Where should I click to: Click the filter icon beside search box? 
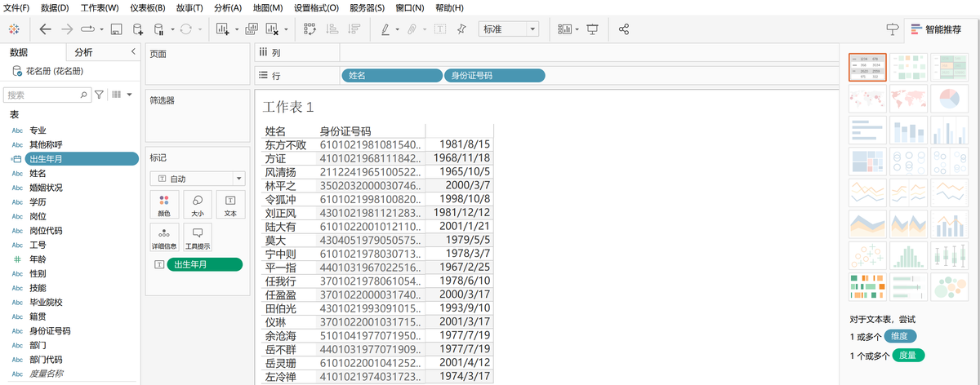tap(100, 95)
